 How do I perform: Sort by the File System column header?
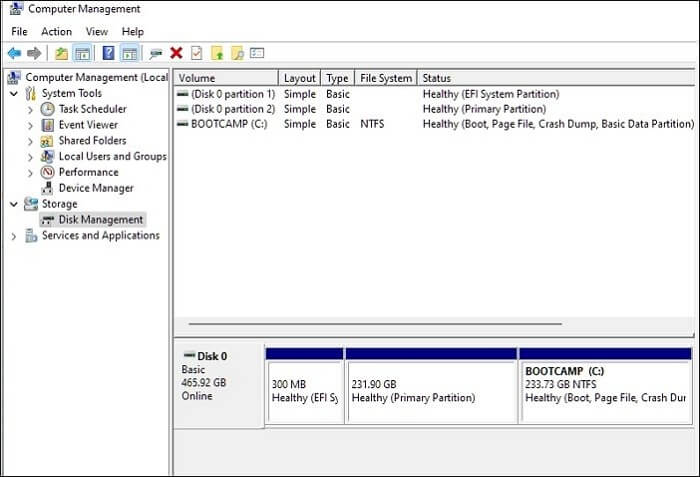[385, 78]
